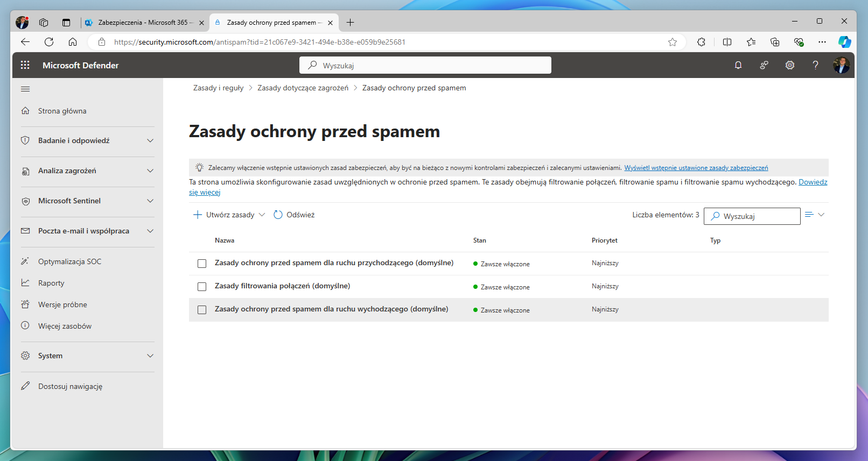The width and height of the screenshot is (868, 461).
Task: Open the favorites list icon
Action: click(751, 42)
